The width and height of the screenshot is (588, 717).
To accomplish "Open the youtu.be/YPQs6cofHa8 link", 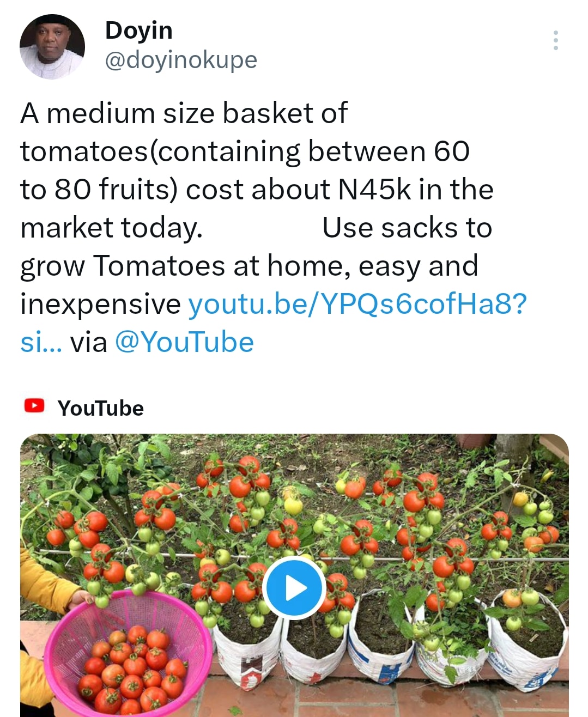I will 357,304.
